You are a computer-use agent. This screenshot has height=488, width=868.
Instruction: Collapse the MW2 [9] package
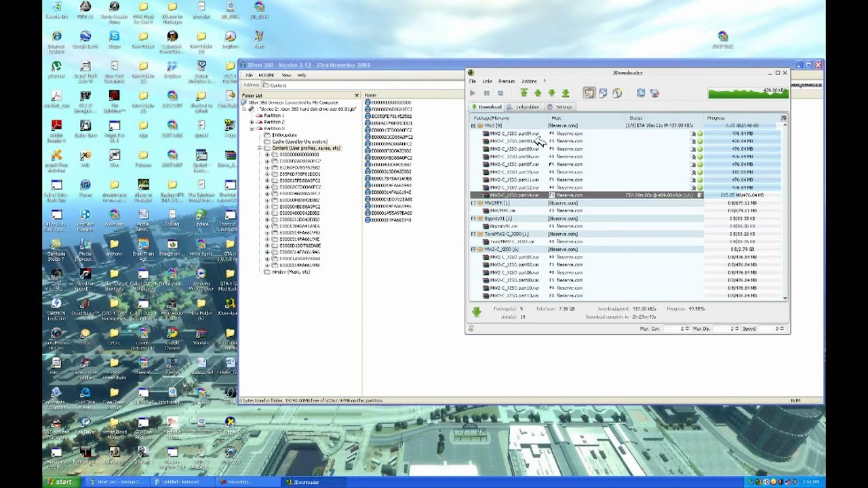point(473,126)
